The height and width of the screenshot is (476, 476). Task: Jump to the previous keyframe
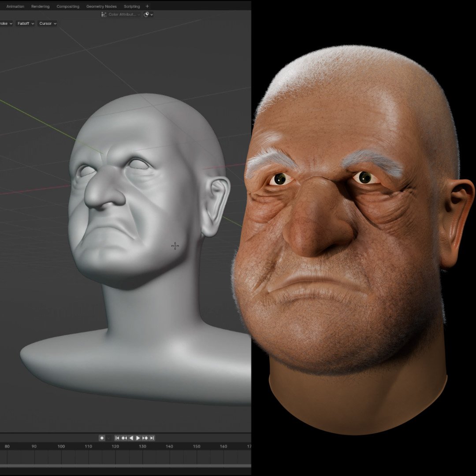coord(124,438)
